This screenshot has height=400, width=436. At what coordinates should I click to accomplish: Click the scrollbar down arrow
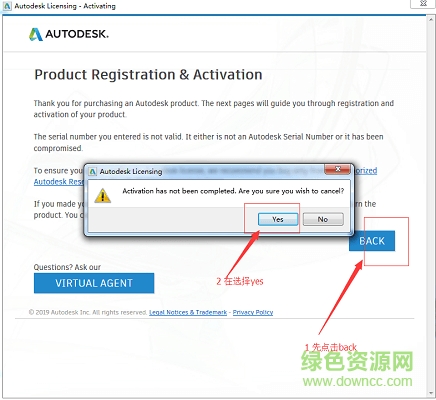click(x=432, y=394)
